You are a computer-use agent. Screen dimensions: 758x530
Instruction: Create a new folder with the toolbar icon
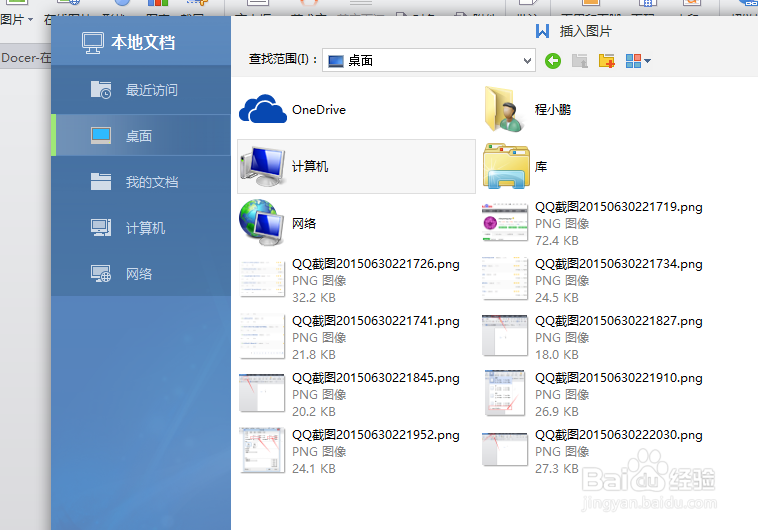coord(607,61)
